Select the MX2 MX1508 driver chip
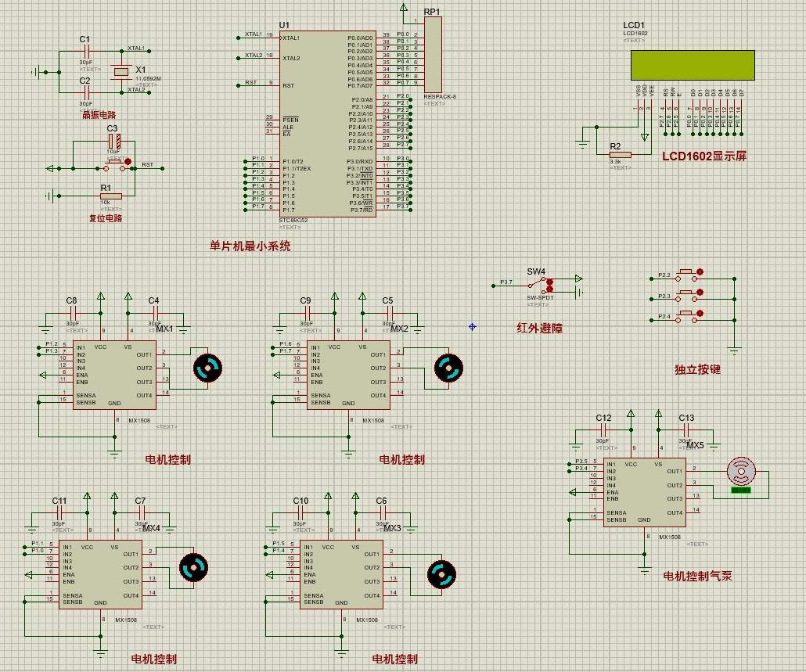This screenshot has height=672, width=806. (x=348, y=375)
